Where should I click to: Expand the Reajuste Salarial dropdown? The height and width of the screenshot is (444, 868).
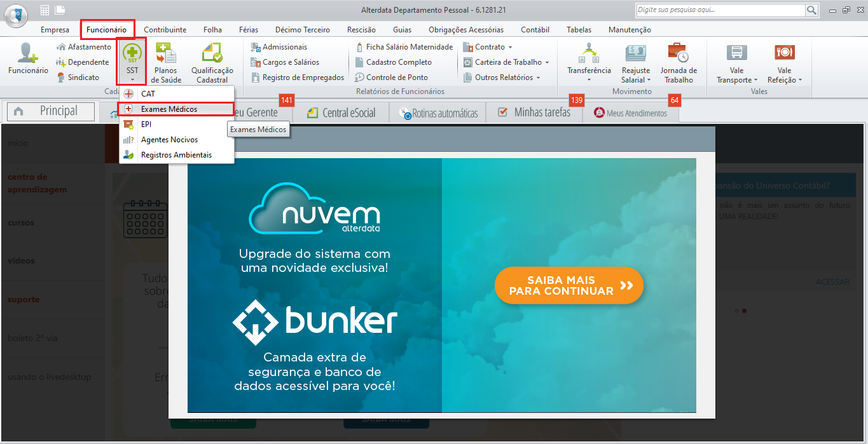(x=649, y=80)
